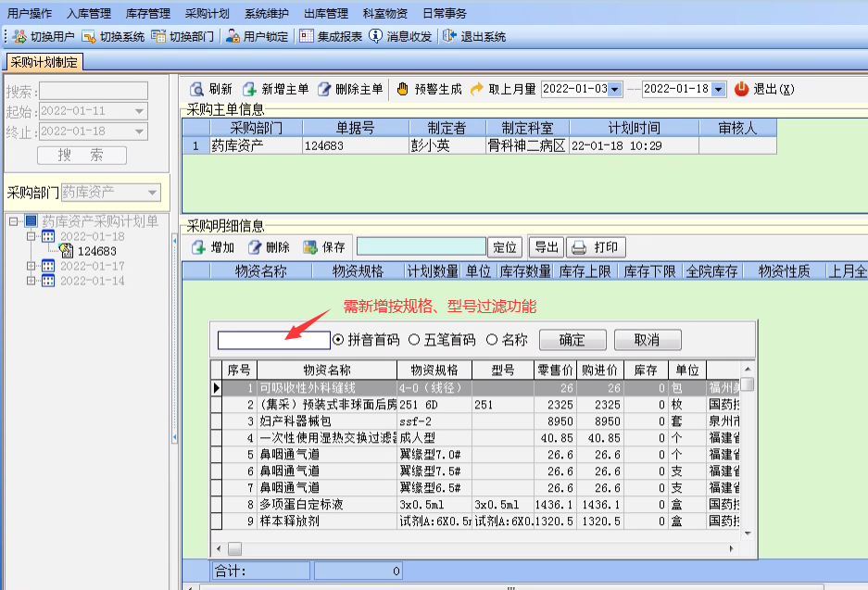Open the 日常事务 menu
Viewport: 868px width, 590px height.
(444, 13)
